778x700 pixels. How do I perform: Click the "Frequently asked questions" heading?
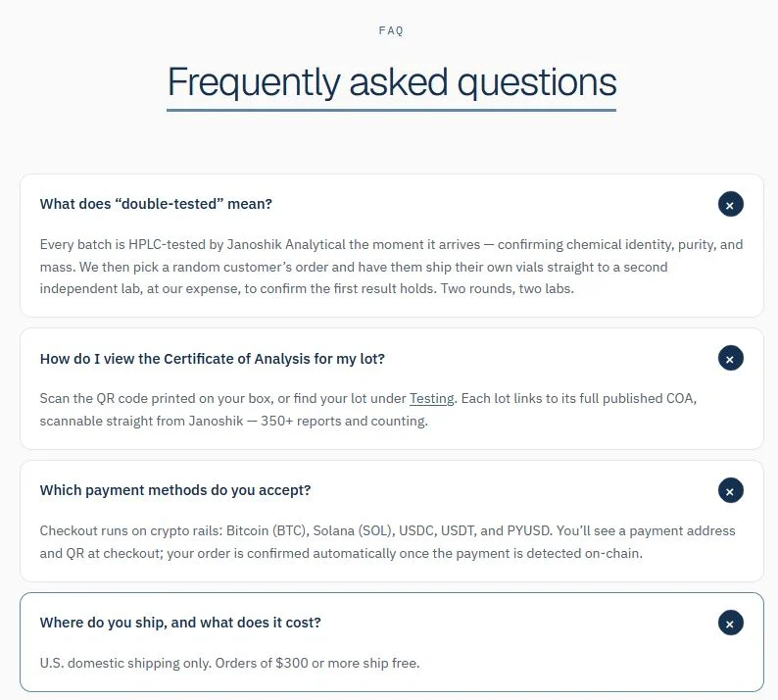point(392,82)
